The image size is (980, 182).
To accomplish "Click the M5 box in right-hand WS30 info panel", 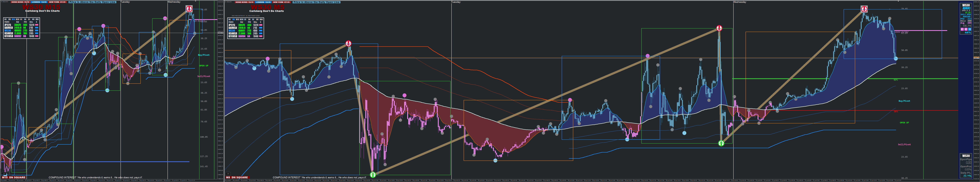I will 966,29.
